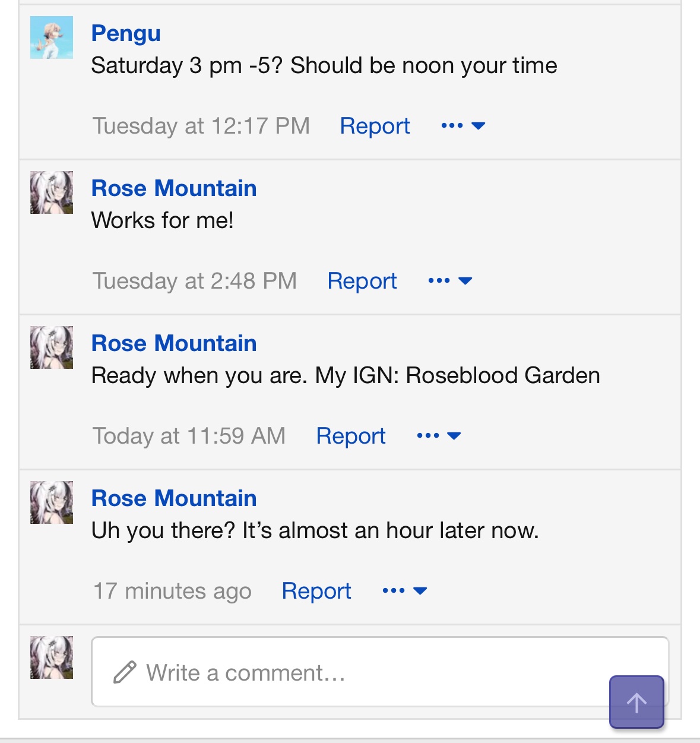Expand options for '17 minutes ago' comment
The image size is (700, 743).
pos(405,591)
